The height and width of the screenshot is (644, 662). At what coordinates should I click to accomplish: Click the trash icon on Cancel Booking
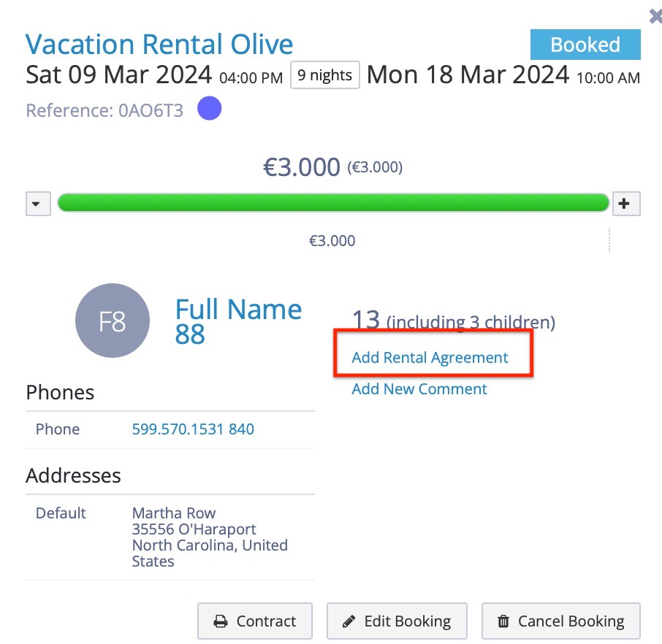503,621
